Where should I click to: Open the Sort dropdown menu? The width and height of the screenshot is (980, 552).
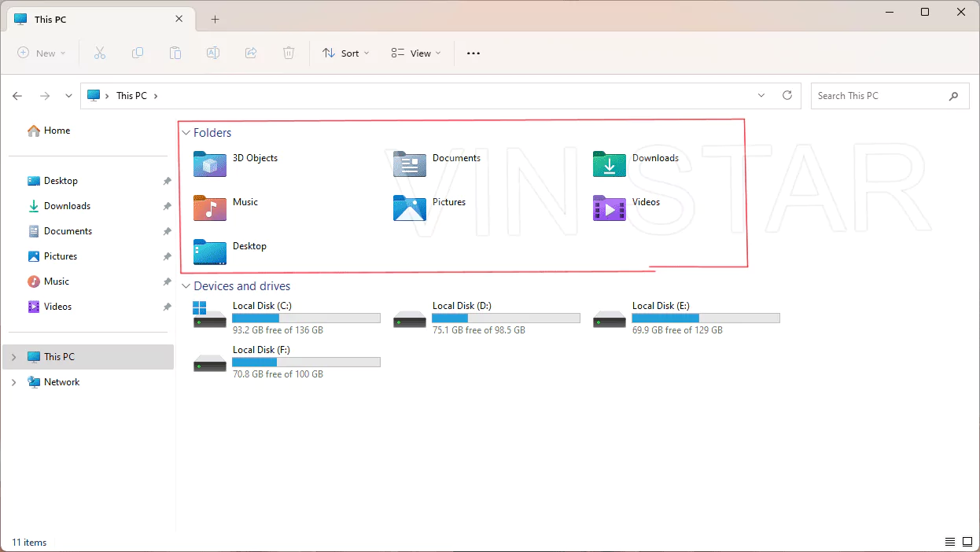345,53
